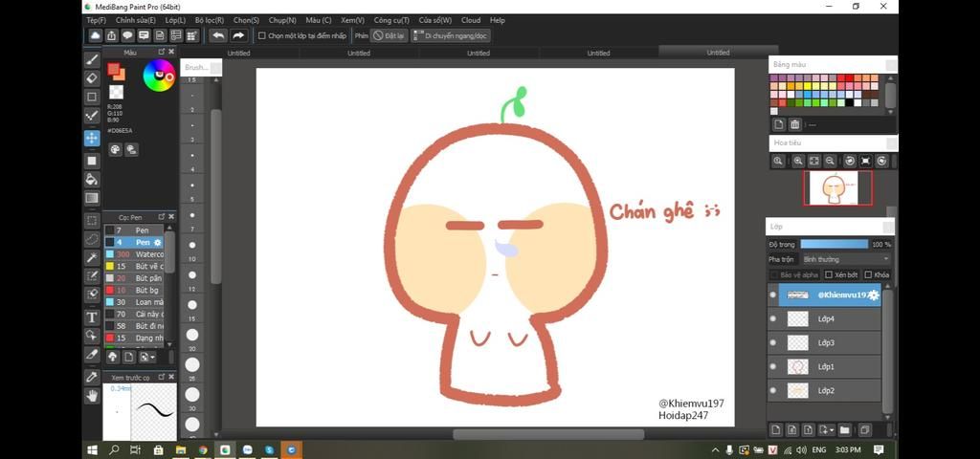Pop out the Màu color panel
This screenshot has width=980, height=459.
(161, 52)
